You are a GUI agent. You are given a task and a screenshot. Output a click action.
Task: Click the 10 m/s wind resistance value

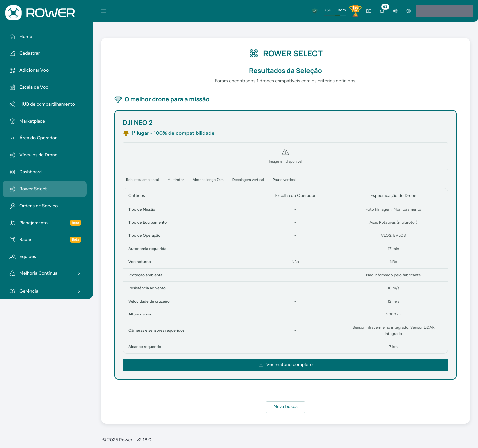(393, 288)
